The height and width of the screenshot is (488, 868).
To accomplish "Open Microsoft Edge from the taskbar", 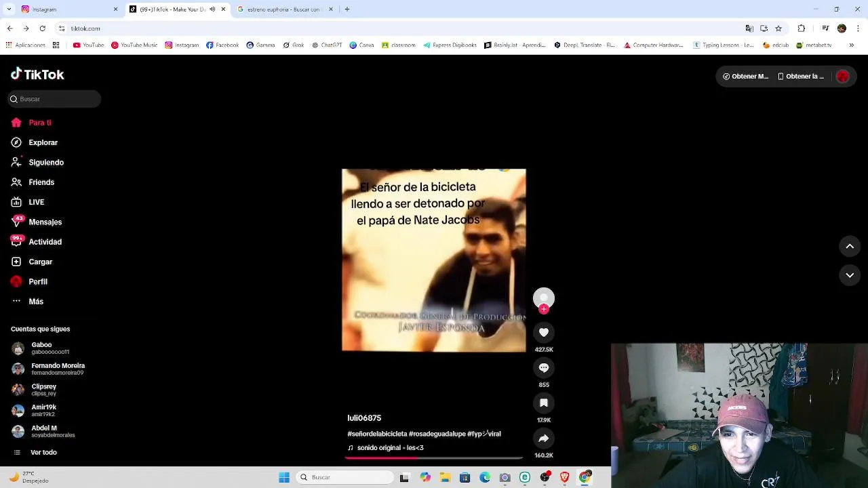I will tap(485, 477).
